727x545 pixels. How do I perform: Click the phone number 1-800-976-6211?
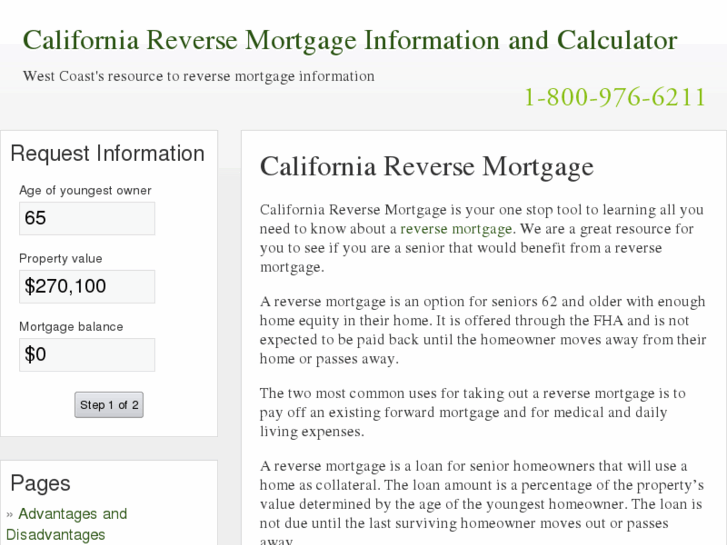point(615,97)
